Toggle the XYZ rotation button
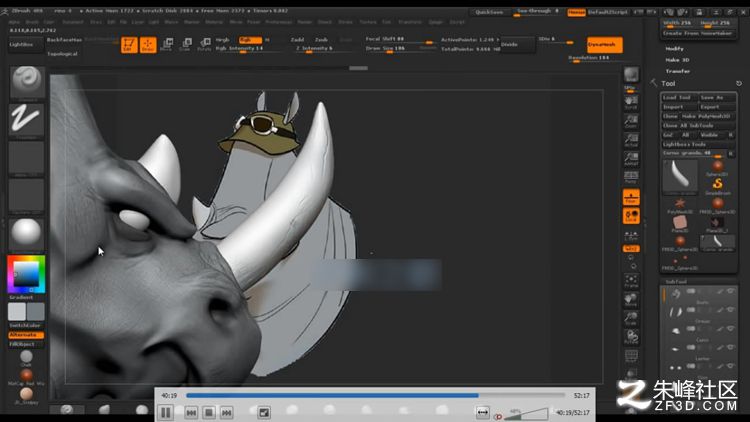Image resolution: width=750 pixels, height=422 pixels. [631, 249]
